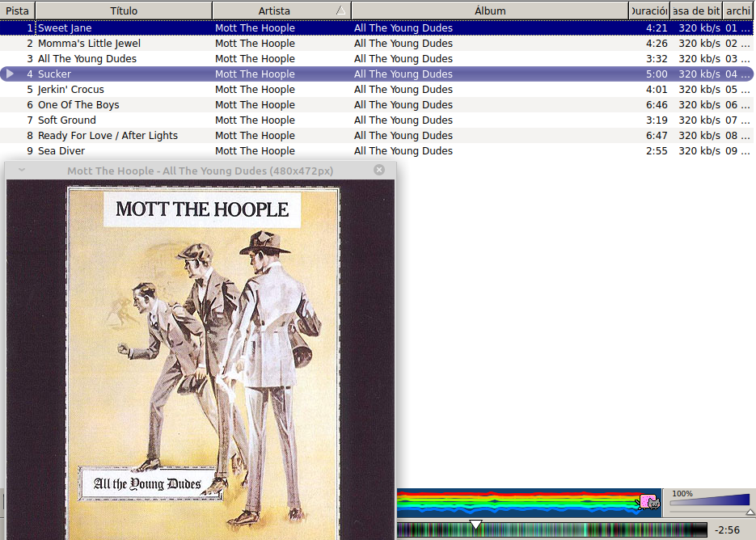Select the track 'Soft Ground'
Viewport: 756px width, 540px height.
[67, 120]
